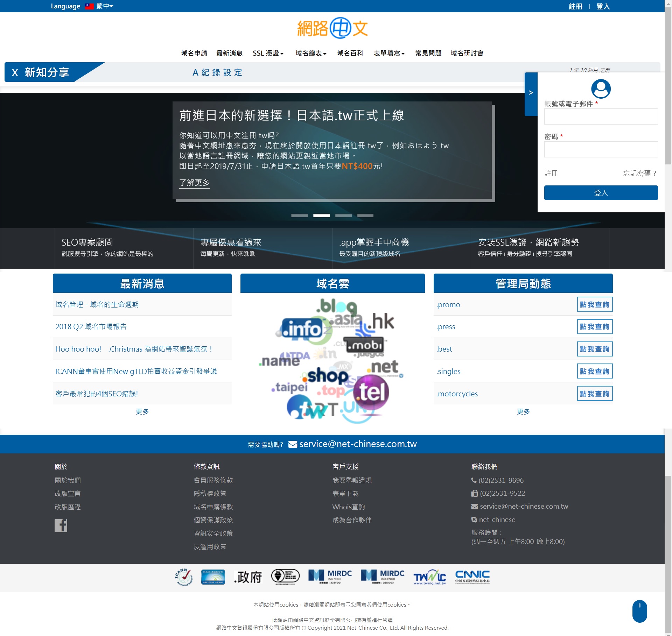This screenshot has width=672, height=636.
Task: Click the user avatar icon in login panel
Action: [x=601, y=89]
